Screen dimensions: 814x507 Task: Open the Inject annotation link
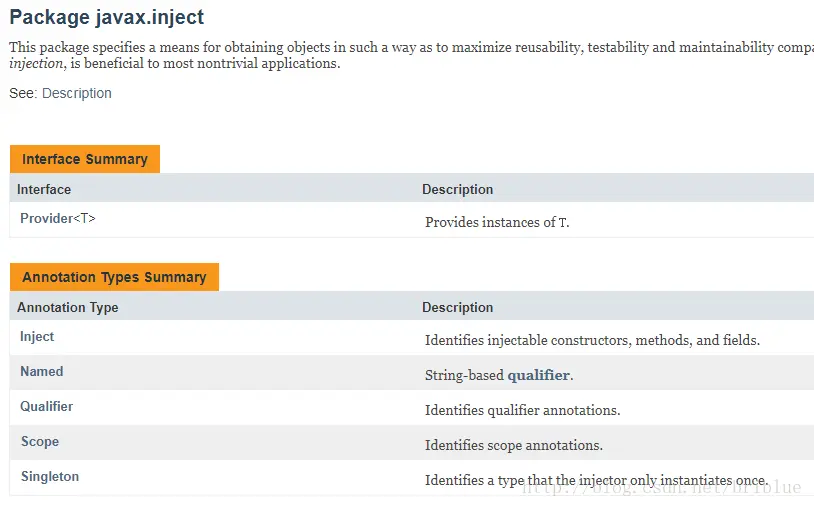[x=37, y=337]
